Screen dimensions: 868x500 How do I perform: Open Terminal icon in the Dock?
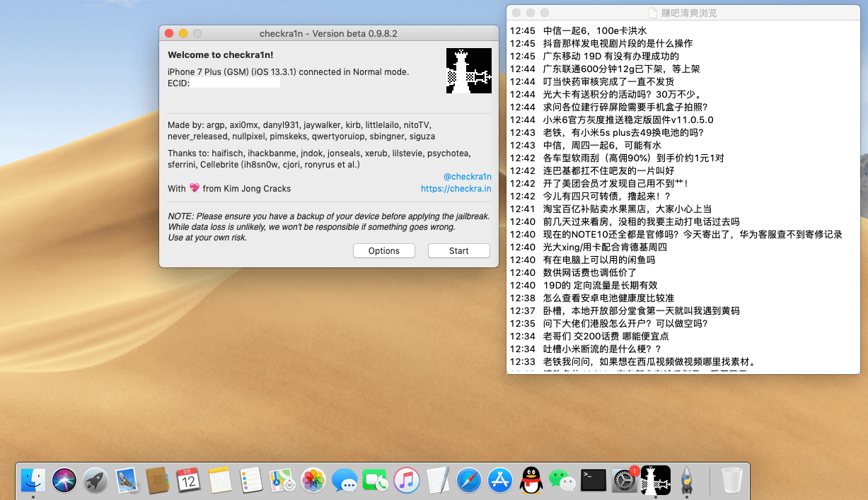pyautogui.click(x=594, y=480)
